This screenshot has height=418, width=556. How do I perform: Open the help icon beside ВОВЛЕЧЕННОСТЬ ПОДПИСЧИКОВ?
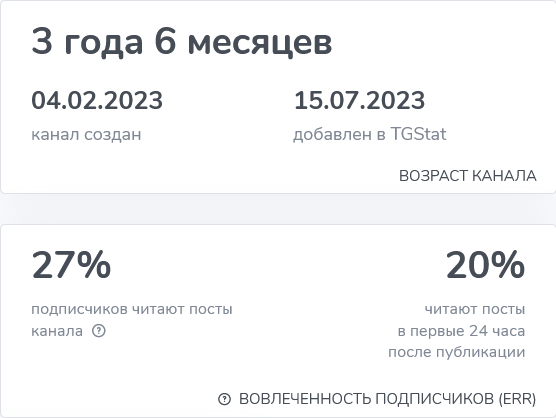[224, 399]
